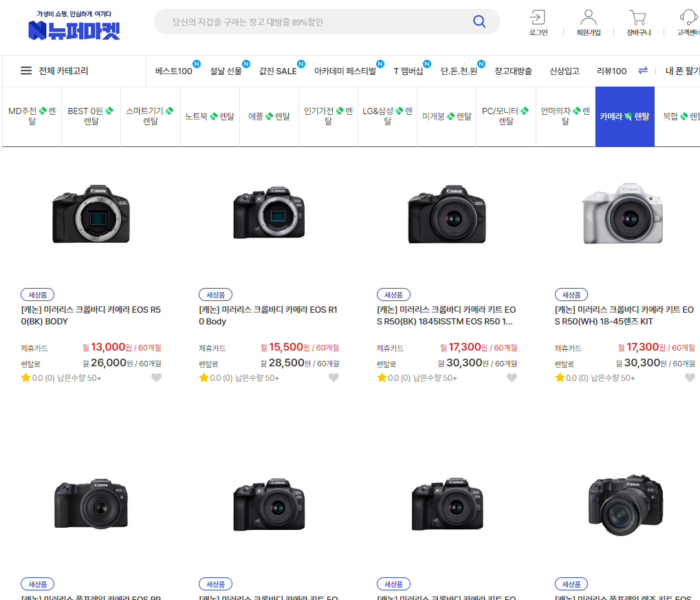700x600 pixels.
Task: Open white EOS R50 kit product image
Action: tap(623, 213)
